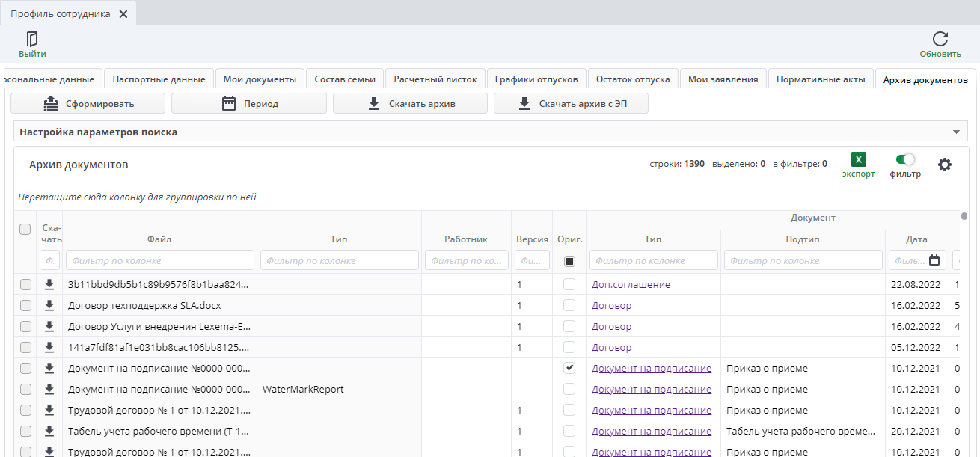
Task: Open the Паспортные данные tab
Action: point(159,79)
